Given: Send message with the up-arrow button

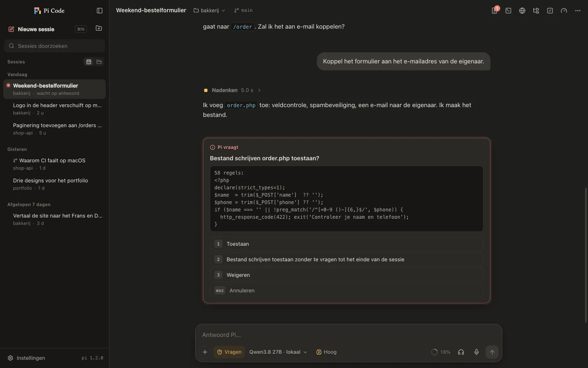Looking at the screenshot, I should tap(492, 352).
